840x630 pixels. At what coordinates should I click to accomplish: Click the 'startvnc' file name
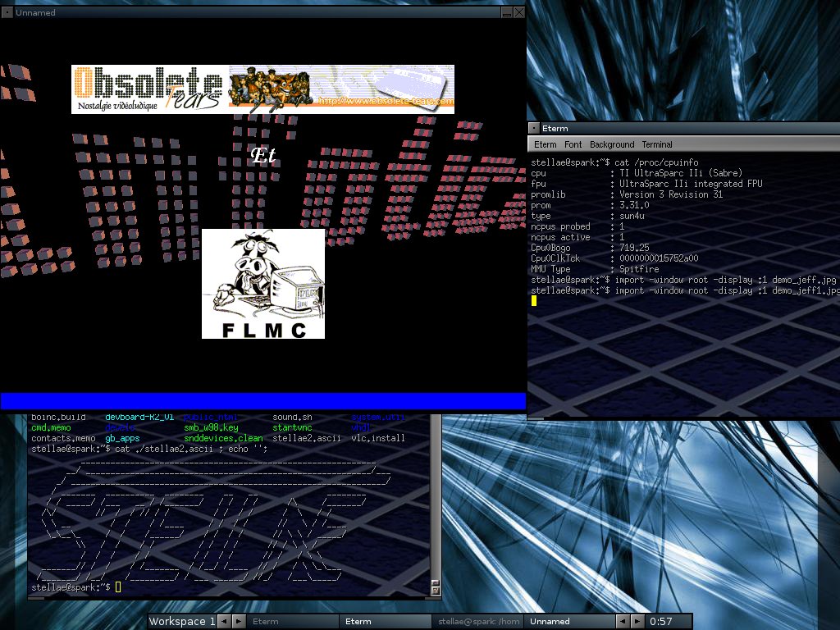(x=292, y=427)
